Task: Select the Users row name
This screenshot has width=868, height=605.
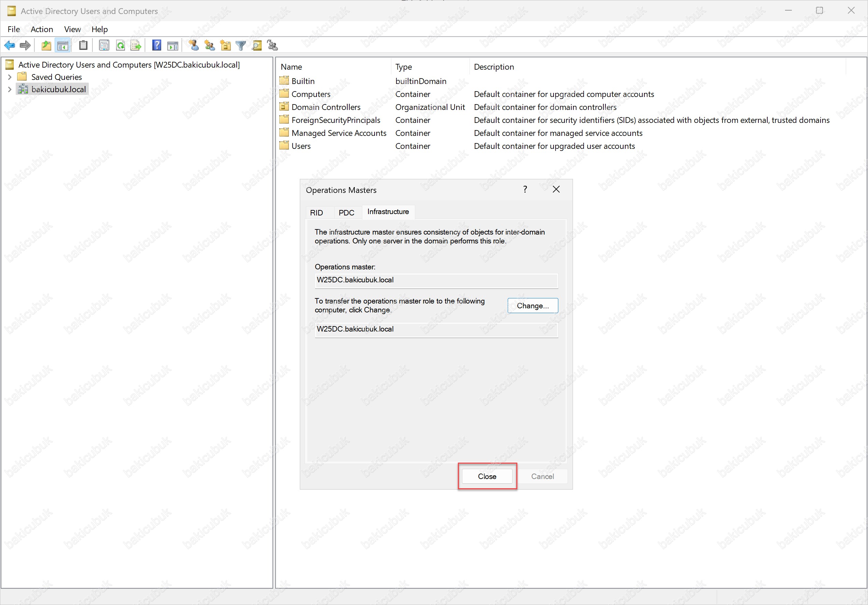Action: pos(301,146)
